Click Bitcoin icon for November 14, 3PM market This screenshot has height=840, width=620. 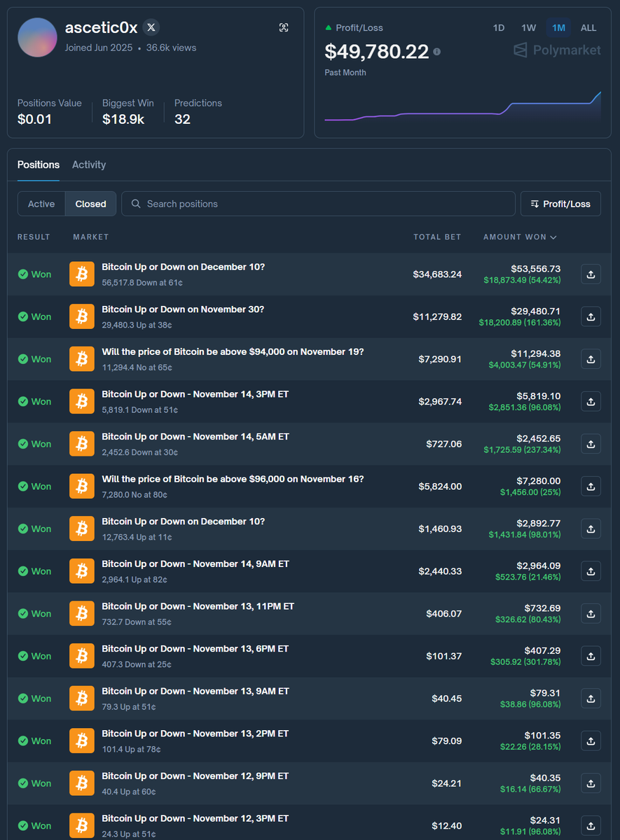click(82, 402)
